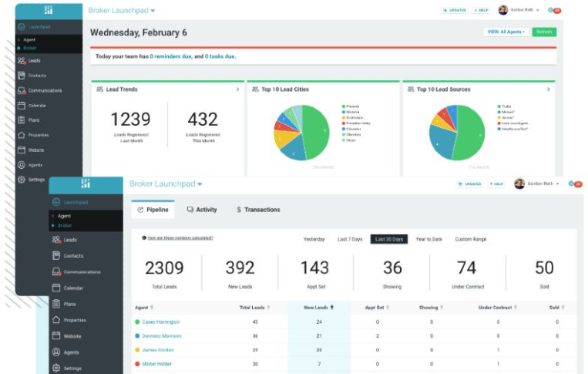The image size is (588, 374).
Task: Open the View All Agents dropdown
Action: (x=506, y=32)
